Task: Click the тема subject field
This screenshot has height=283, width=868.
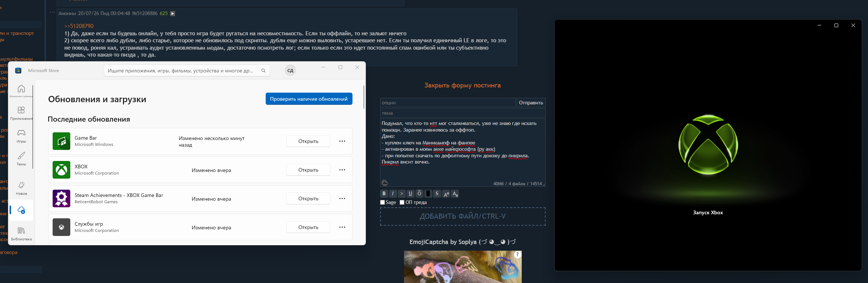Action: coord(463,113)
